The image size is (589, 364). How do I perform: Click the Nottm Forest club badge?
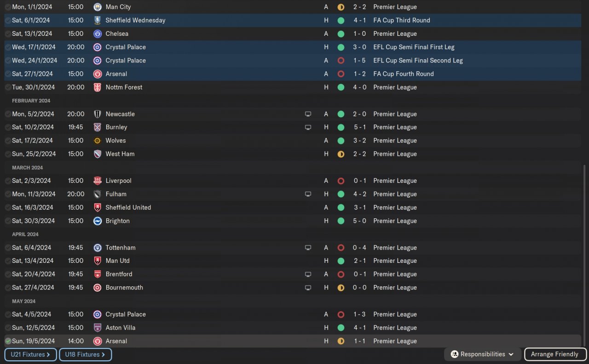97,87
